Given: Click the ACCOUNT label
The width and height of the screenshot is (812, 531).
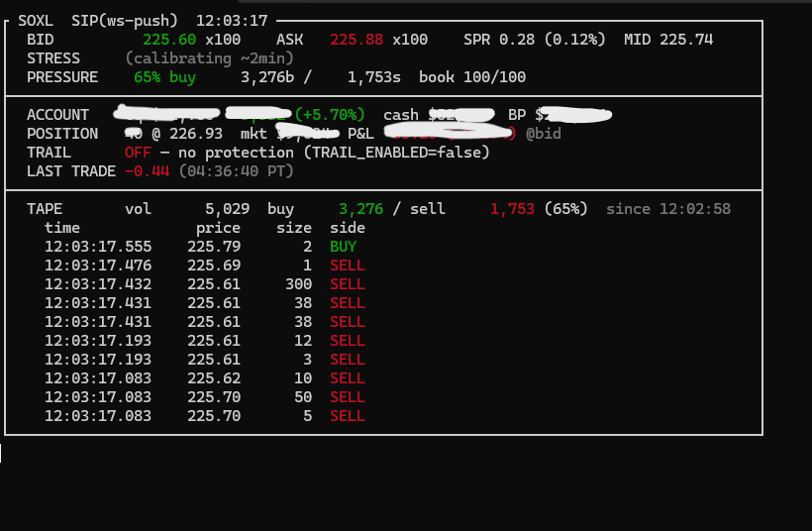Looking at the screenshot, I should click(x=58, y=115).
